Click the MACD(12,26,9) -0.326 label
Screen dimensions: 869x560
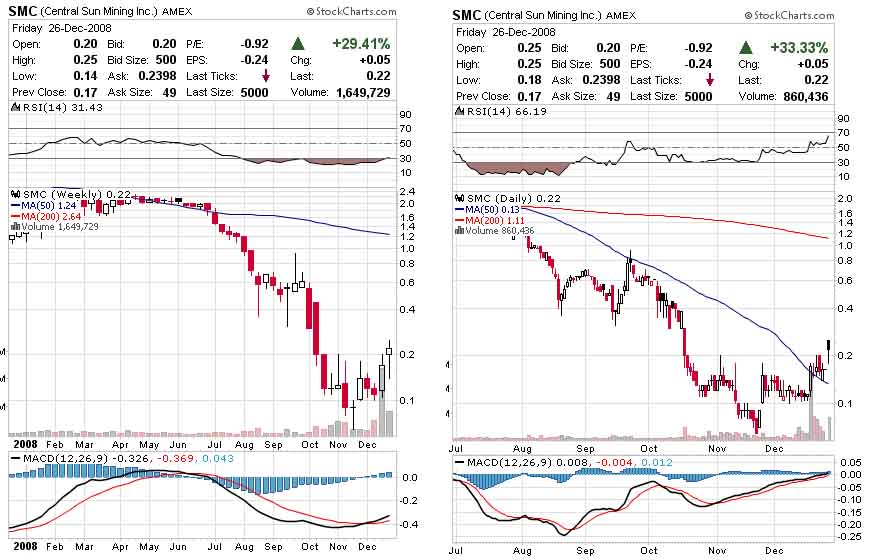pyautogui.click(x=86, y=459)
